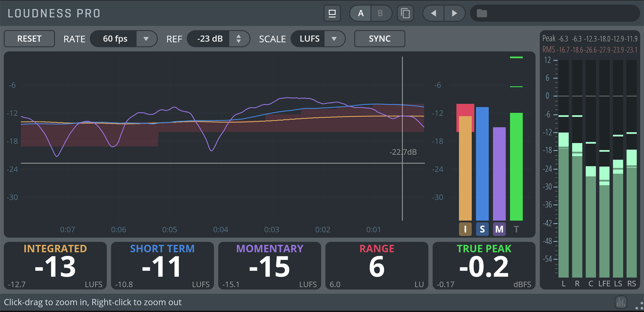Open the SCALE dropdown showing LUFS
This screenshot has width=644, height=312.
coord(318,39)
